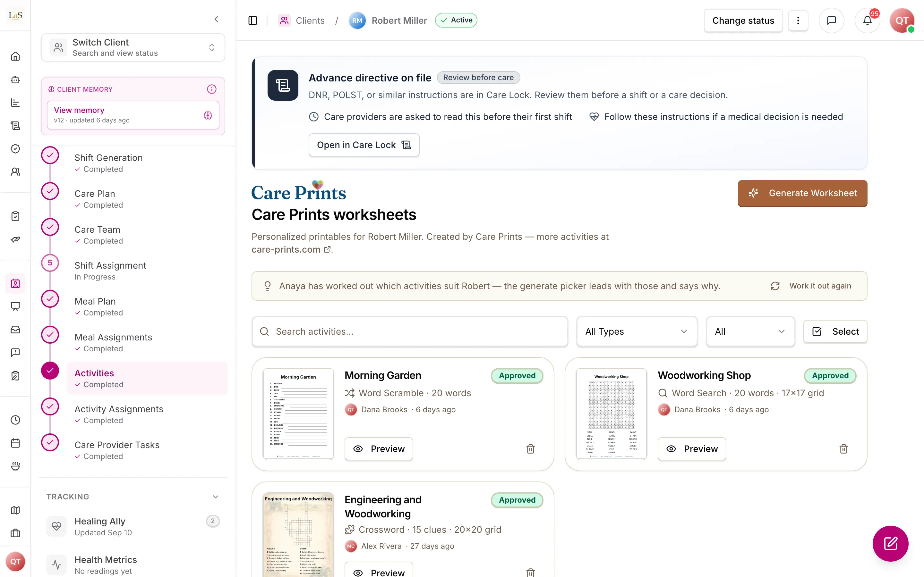Open the more options kebab menu
The height and width of the screenshot is (577, 924).
[x=798, y=21]
